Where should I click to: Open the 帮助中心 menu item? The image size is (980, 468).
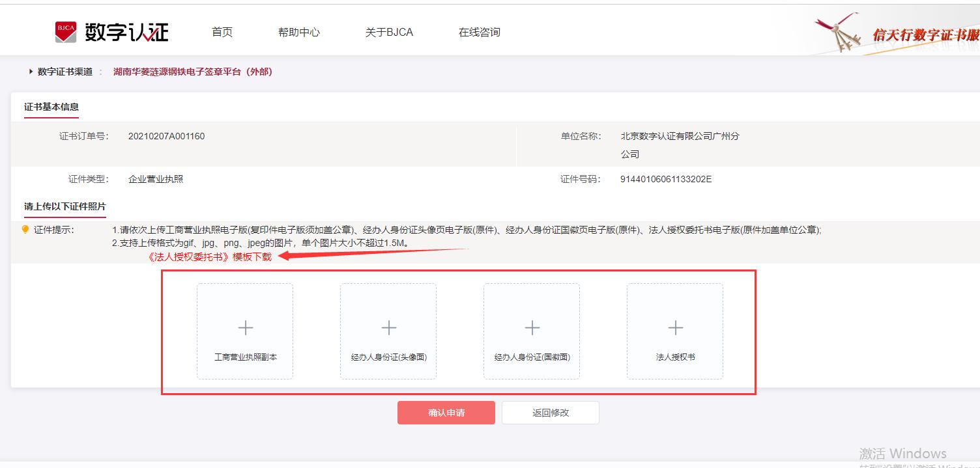(298, 31)
